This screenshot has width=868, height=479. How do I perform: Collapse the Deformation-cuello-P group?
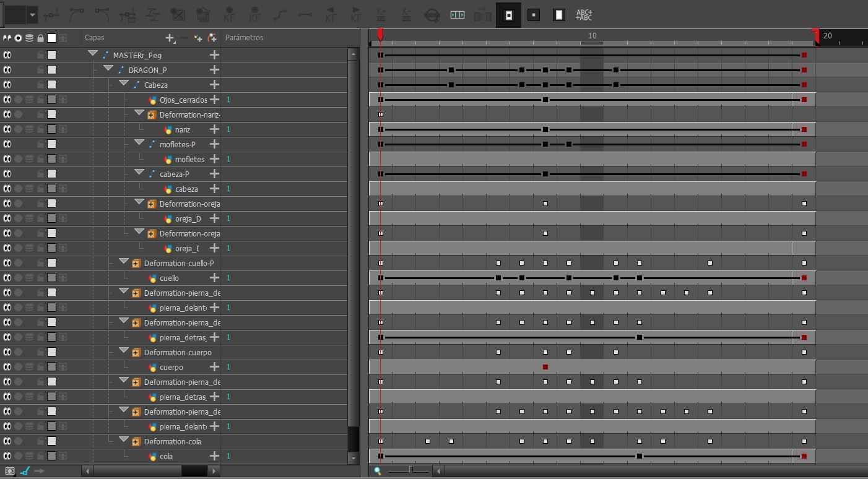pyautogui.click(x=124, y=262)
